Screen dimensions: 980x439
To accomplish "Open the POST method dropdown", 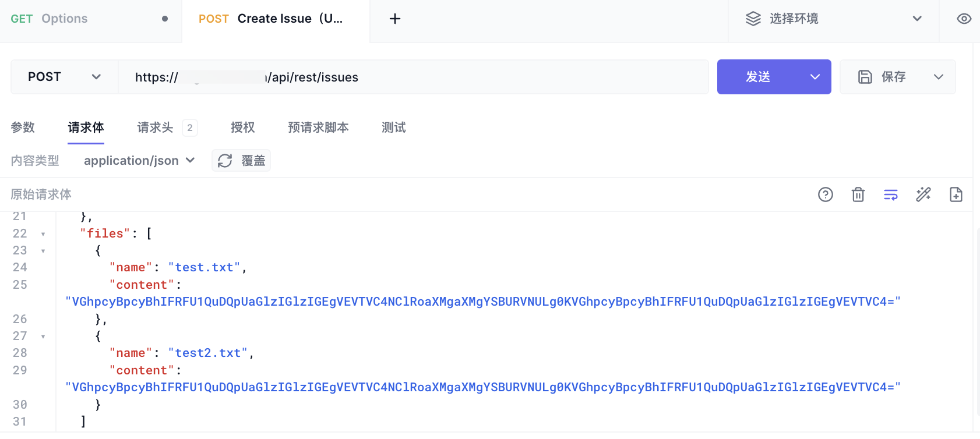I will coord(64,77).
